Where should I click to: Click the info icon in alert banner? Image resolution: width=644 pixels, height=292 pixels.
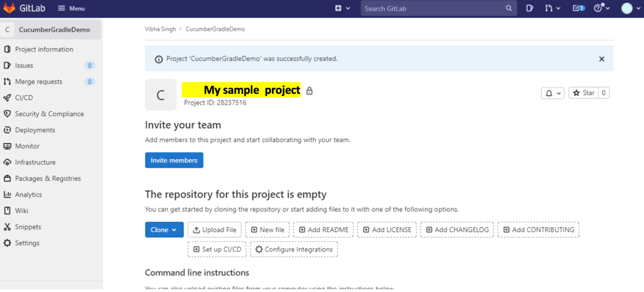click(x=159, y=59)
